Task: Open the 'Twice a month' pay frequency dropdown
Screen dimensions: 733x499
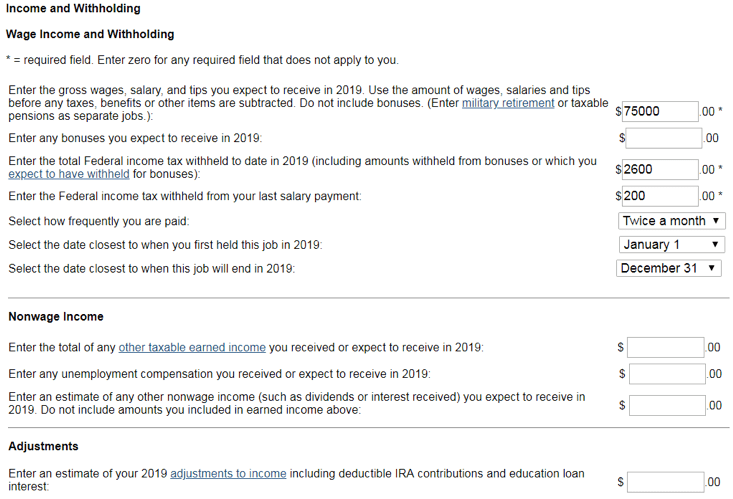Action: pyautogui.click(x=672, y=221)
